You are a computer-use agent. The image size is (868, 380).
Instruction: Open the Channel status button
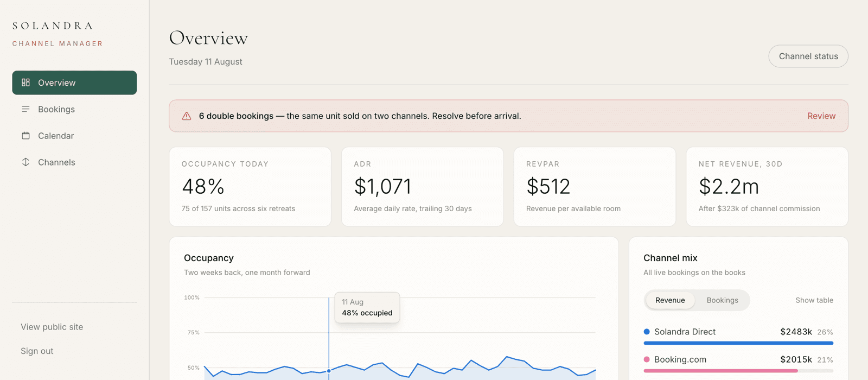click(x=808, y=56)
